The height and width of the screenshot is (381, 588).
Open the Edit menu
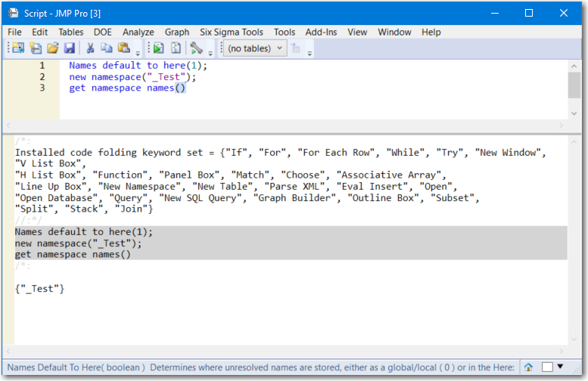point(40,33)
